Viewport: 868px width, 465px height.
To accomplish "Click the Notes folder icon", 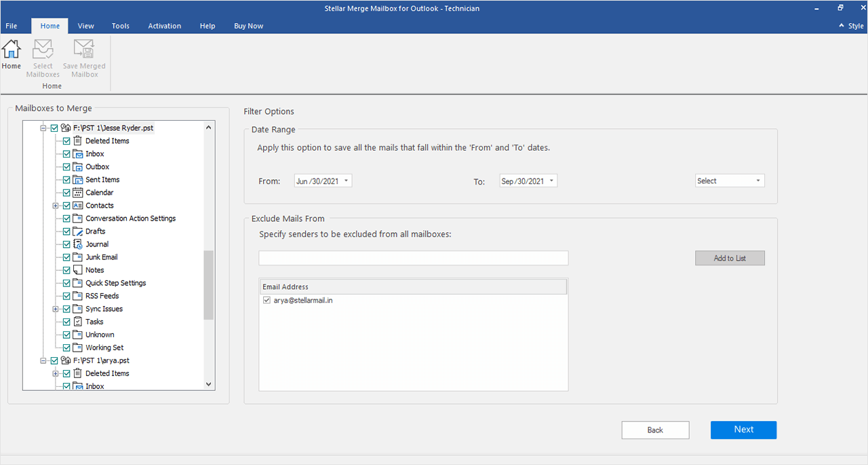I will click(x=78, y=269).
